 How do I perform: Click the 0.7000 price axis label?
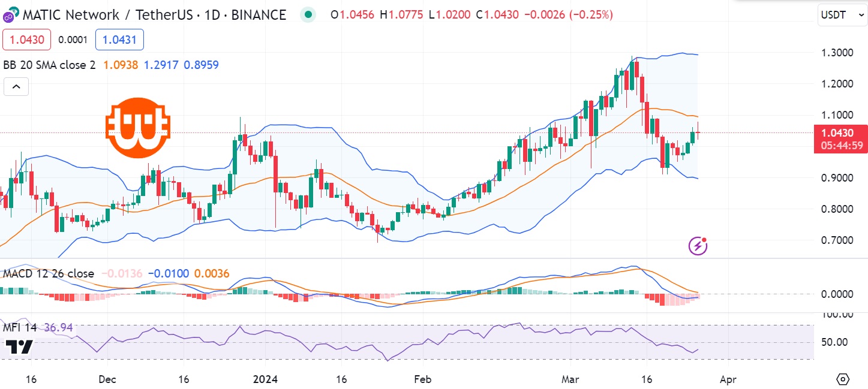pos(837,240)
